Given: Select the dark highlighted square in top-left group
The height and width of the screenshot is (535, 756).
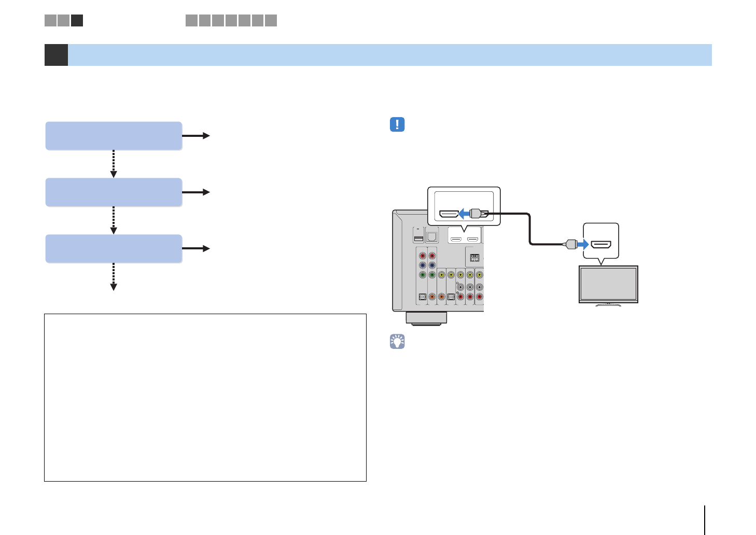Looking at the screenshot, I should click(x=77, y=20).
